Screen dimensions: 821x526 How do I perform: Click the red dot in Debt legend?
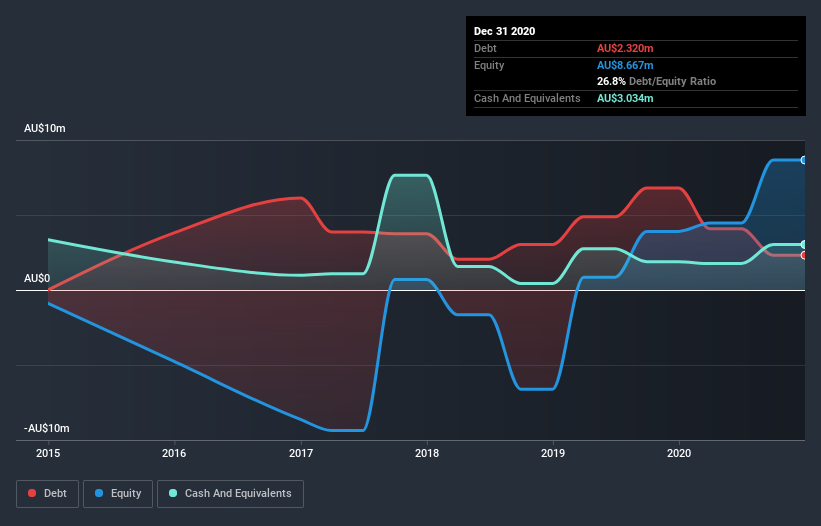[x=32, y=493]
